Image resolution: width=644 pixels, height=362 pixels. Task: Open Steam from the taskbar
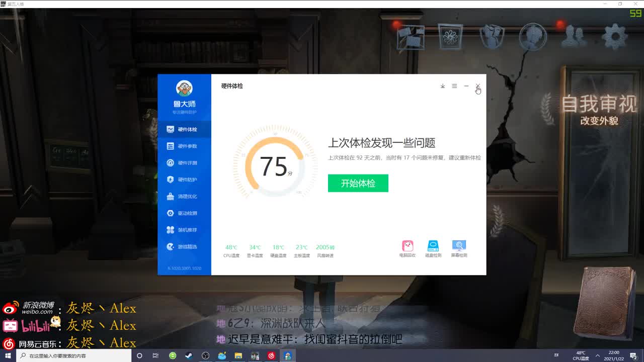click(189, 355)
